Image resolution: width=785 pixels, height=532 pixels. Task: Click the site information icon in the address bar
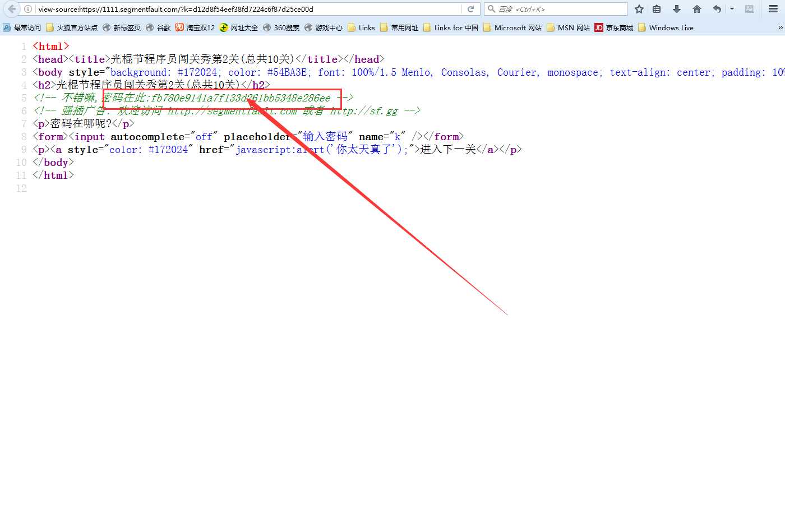tap(28, 9)
